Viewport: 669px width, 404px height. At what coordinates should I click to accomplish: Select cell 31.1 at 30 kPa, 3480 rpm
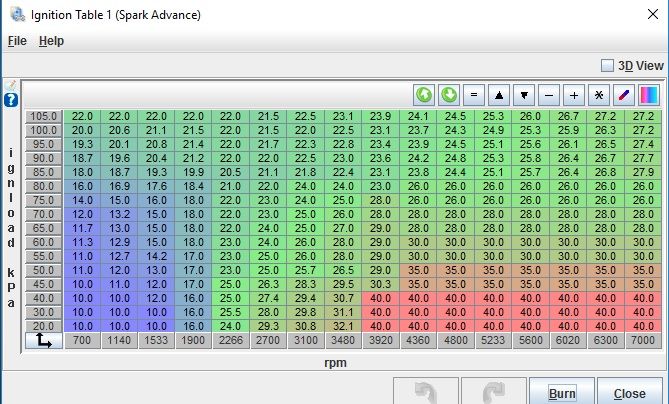click(x=343, y=312)
